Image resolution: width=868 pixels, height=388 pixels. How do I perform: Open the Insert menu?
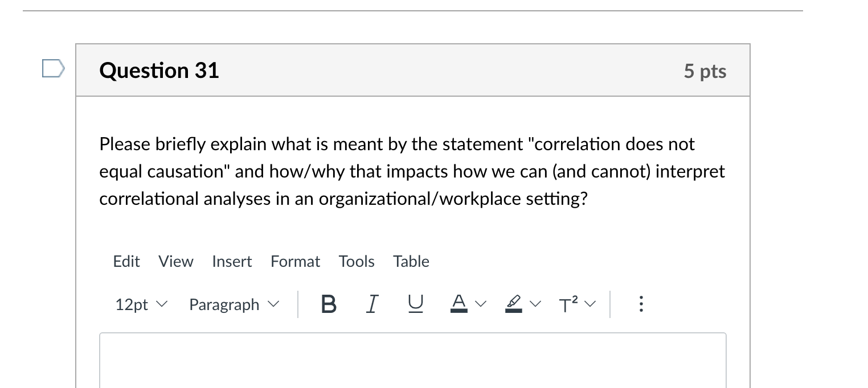click(x=232, y=262)
